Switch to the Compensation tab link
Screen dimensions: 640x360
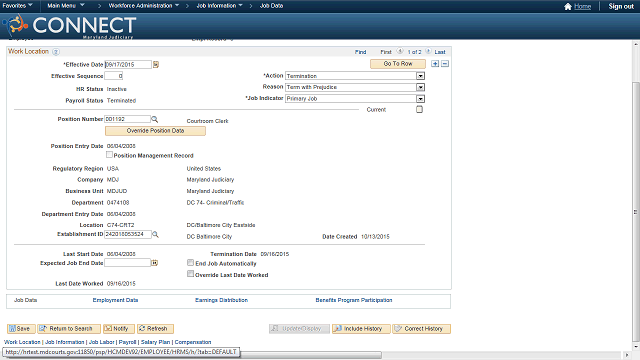coord(193,342)
